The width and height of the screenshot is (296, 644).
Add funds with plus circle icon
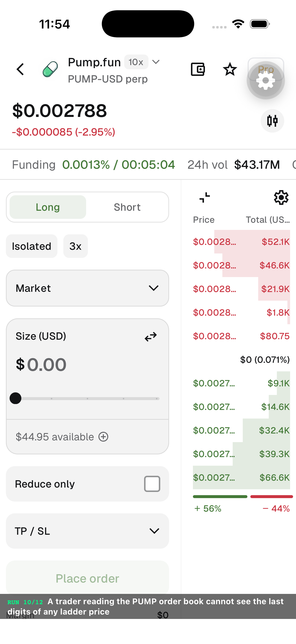103,437
